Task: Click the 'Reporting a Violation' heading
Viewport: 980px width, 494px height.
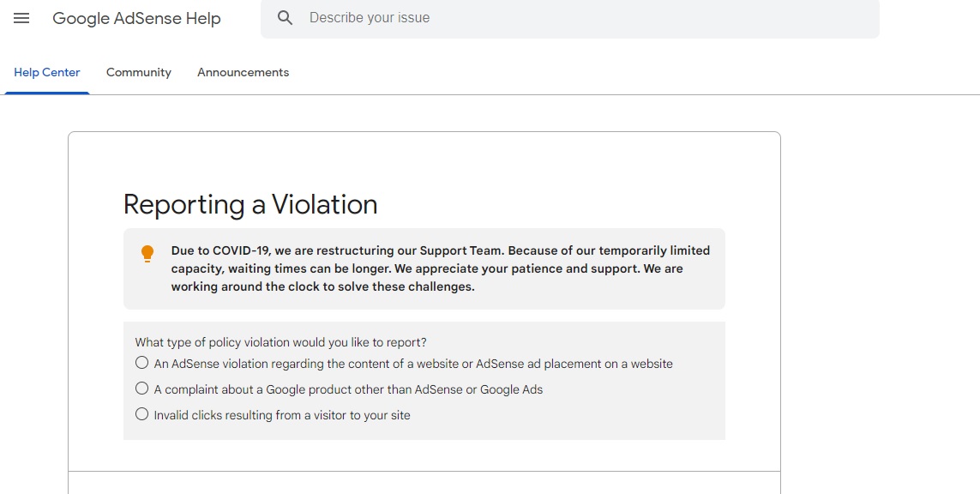Action: point(250,204)
